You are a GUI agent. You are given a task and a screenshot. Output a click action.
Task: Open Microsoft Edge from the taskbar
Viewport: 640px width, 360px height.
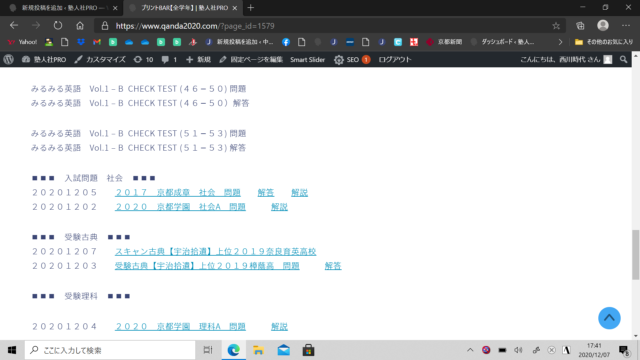pyautogui.click(x=233, y=350)
